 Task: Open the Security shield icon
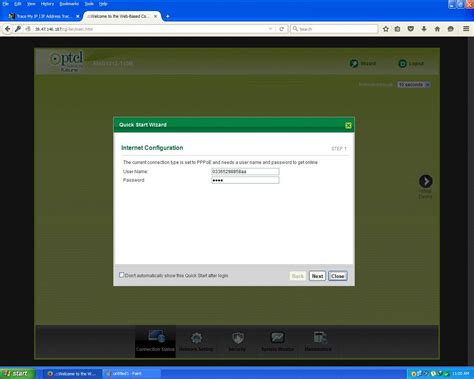point(238,338)
